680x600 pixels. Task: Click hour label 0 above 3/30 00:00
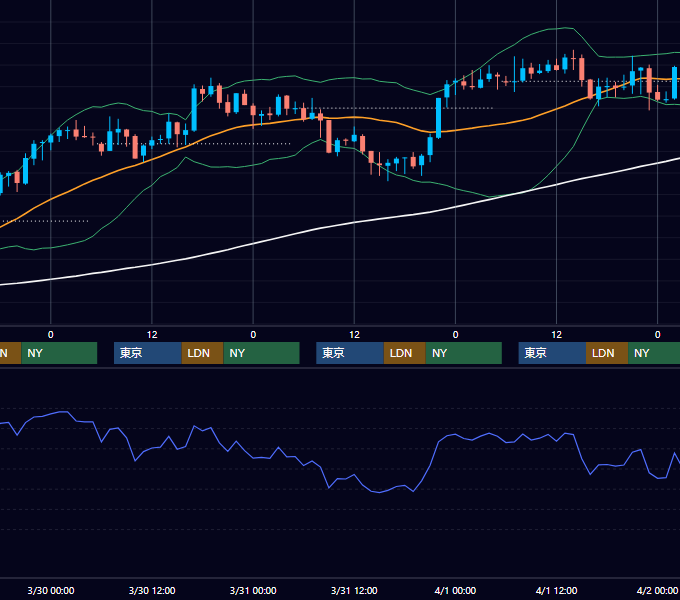pyautogui.click(x=51, y=335)
